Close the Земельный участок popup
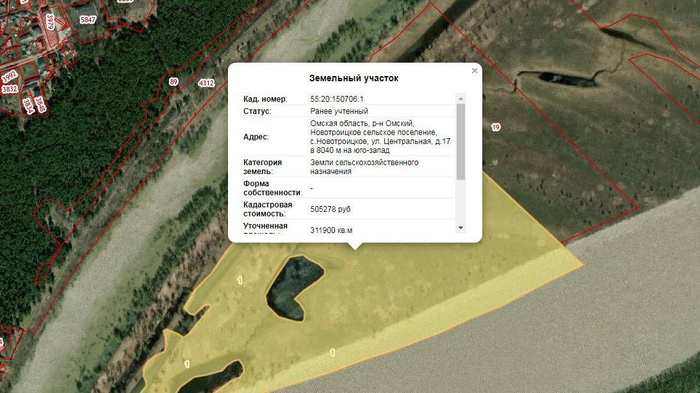700x393 pixels. click(474, 71)
